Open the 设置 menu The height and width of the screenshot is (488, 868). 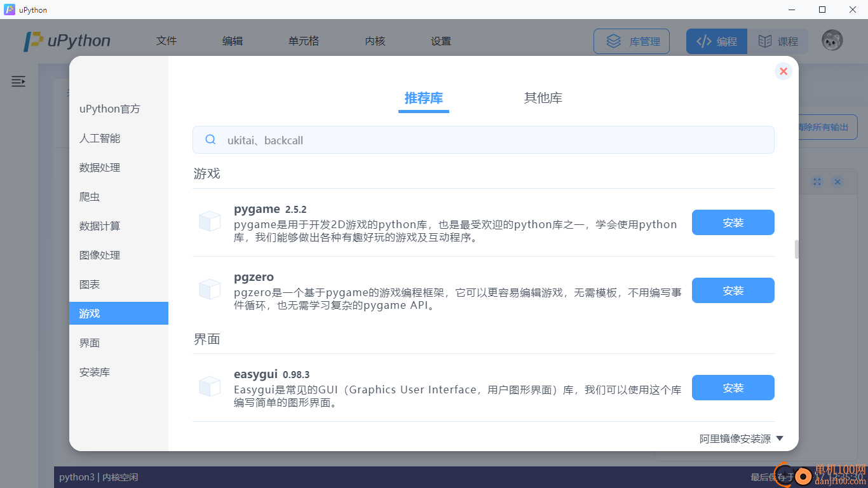[441, 41]
